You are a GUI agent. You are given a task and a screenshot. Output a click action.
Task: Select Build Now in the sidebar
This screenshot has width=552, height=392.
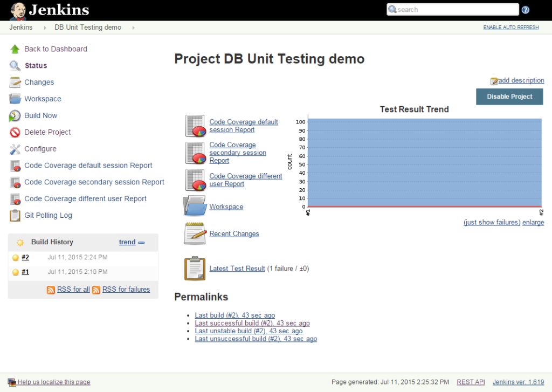pos(41,115)
